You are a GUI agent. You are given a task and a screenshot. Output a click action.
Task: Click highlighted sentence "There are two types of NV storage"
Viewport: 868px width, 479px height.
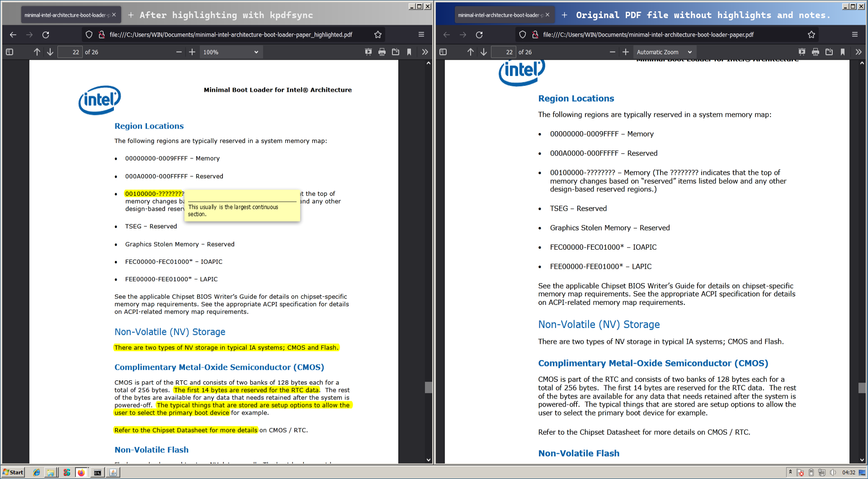pos(226,347)
